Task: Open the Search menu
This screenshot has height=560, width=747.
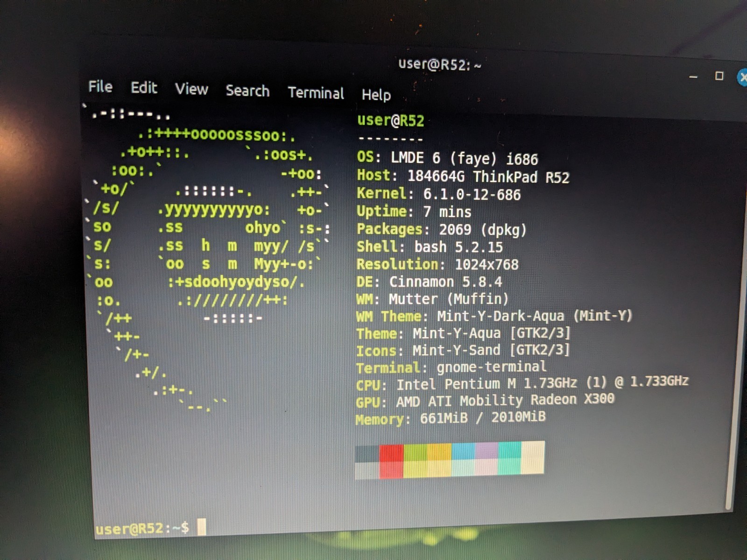Action: [x=247, y=91]
